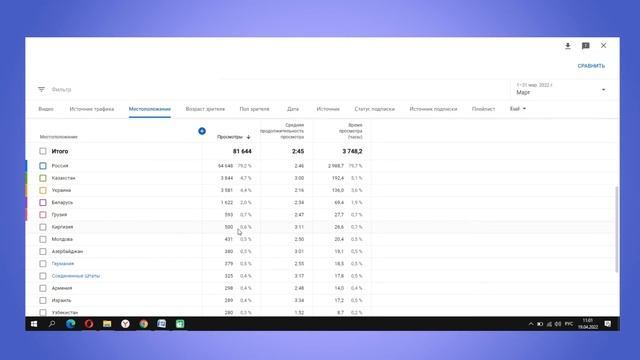Image resolution: width=640 pixels, height=360 pixels.
Task: Tick the Израиль checkbox
Action: point(43,300)
